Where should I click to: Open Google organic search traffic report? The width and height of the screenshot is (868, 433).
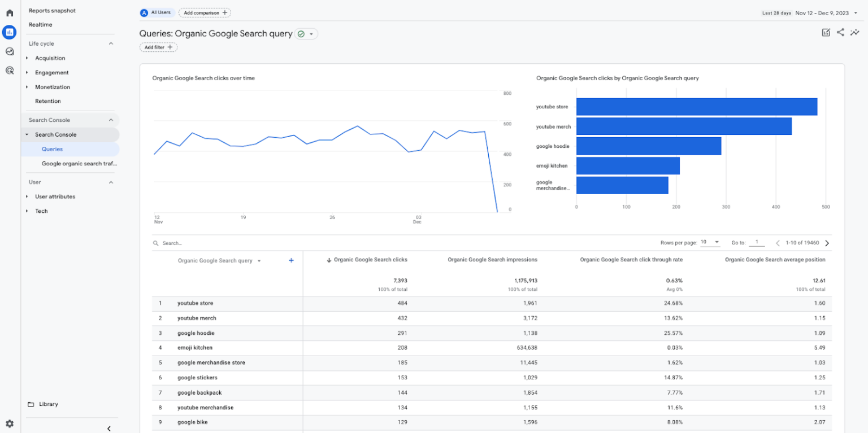(x=78, y=163)
